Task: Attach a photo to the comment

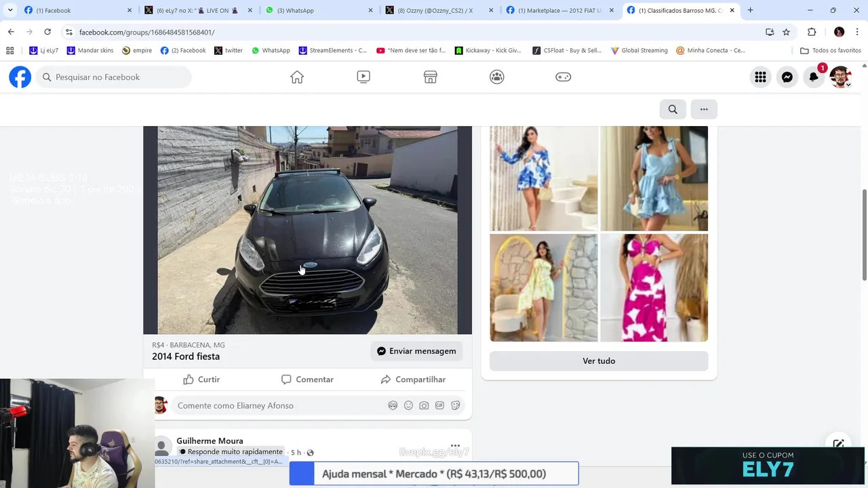Action: tap(424, 405)
